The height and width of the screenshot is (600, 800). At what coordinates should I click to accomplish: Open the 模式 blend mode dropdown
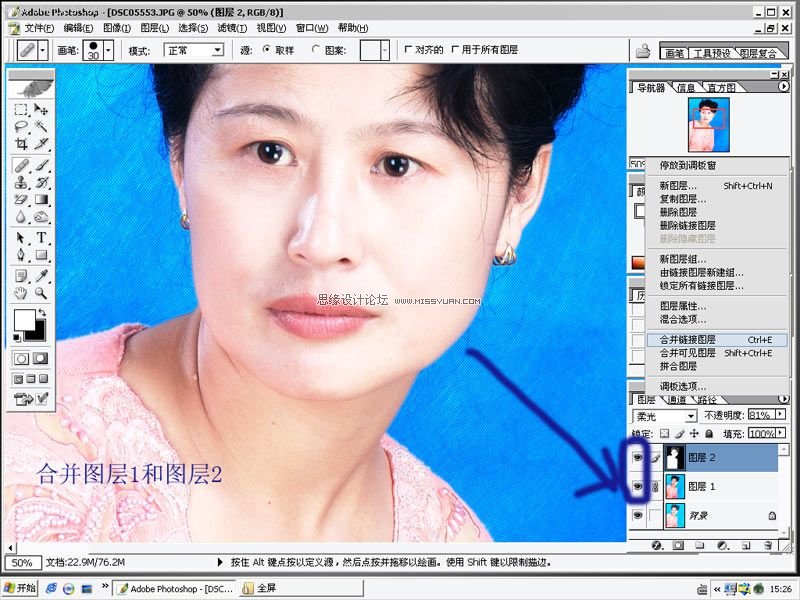click(218, 50)
